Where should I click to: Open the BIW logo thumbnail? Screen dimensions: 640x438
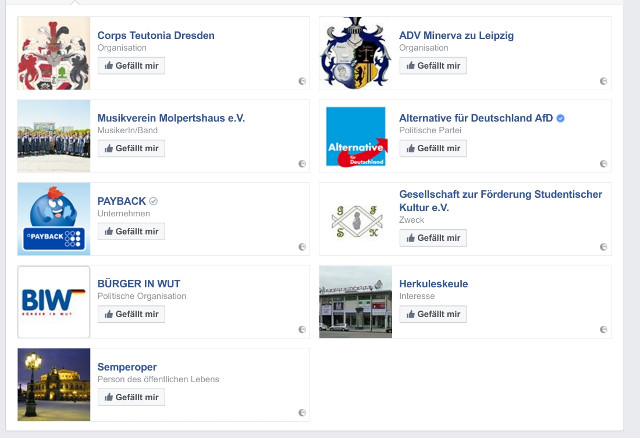coord(54,302)
